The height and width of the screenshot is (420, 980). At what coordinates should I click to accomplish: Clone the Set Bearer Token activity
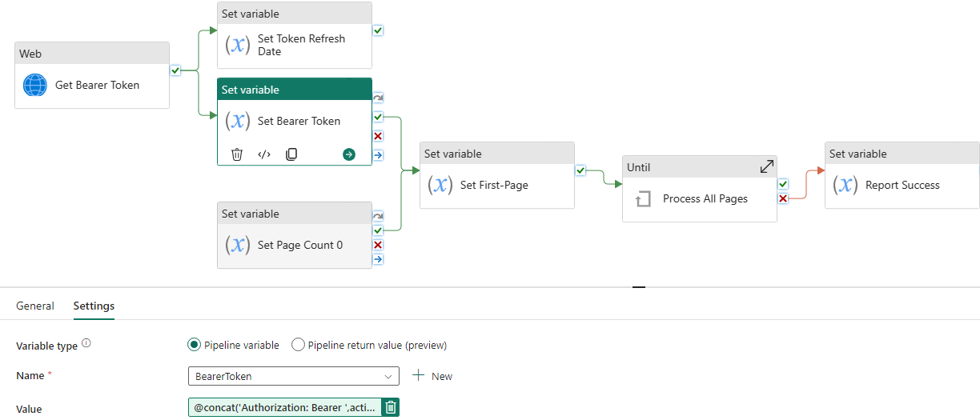click(x=291, y=154)
